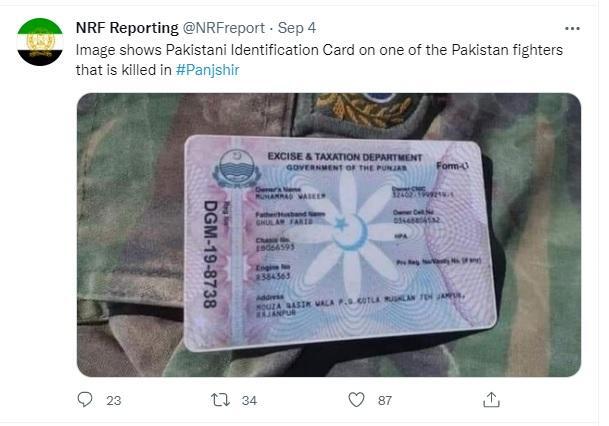Screen dimensions: 609x426
Task: Click the tweet text about Pakistani Identification Card
Action: (319, 60)
